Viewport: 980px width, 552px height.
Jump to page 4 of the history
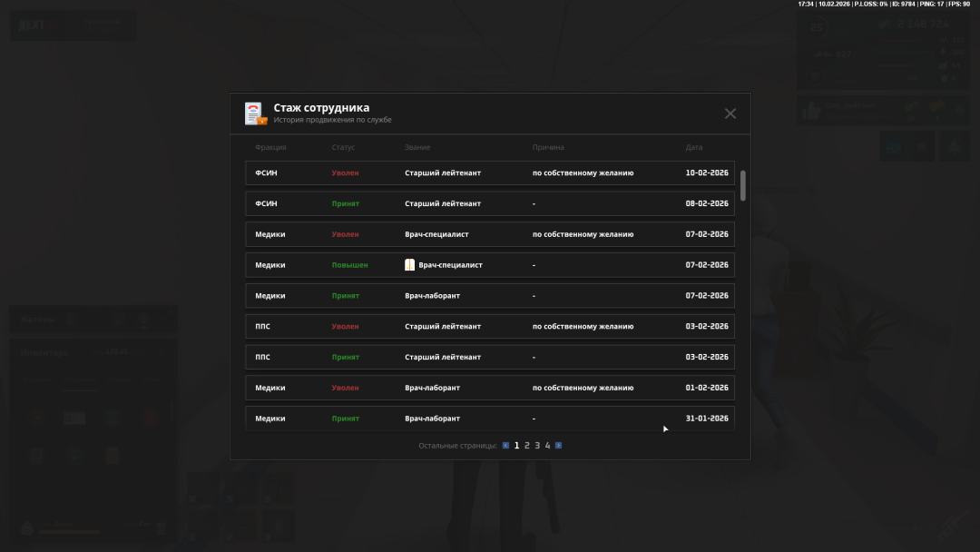coord(547,446)
